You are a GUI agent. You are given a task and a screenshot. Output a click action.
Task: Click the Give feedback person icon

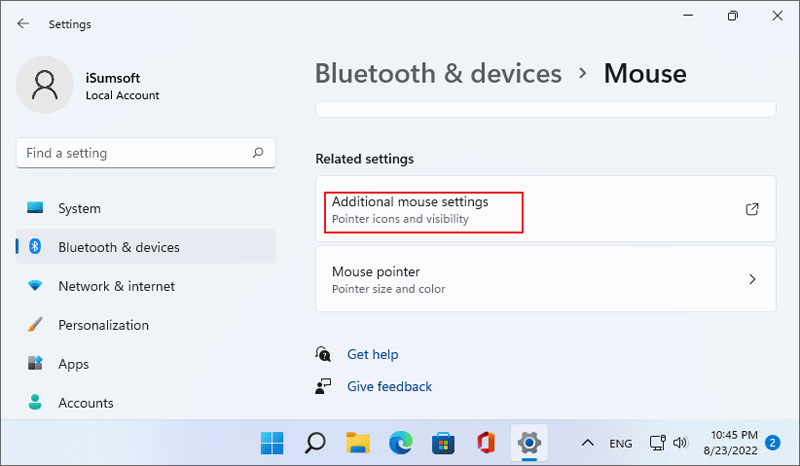pos(323,386)
